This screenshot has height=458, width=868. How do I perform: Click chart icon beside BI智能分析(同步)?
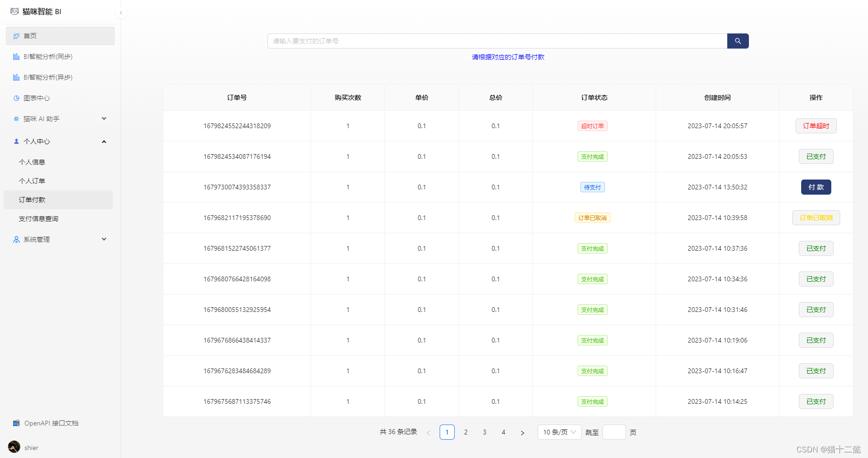[16, 57]
